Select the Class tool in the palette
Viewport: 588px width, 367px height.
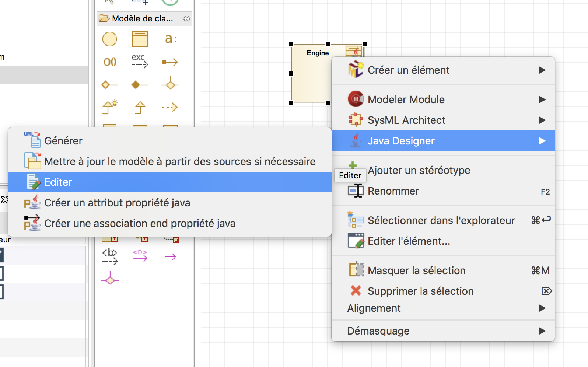tap(140, 39)
